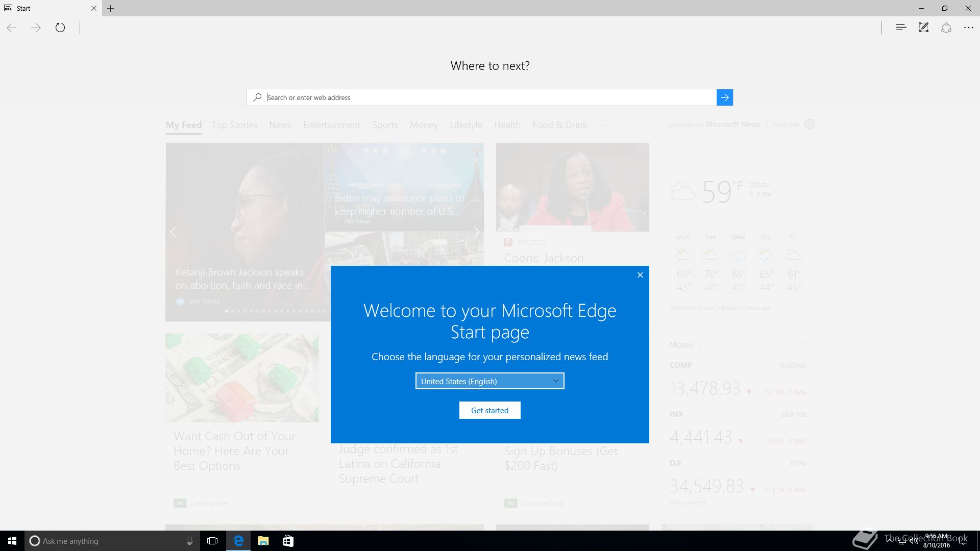Open the Food & Drink tab
The width and height of the screenshot is (980, 551).
pos(560,125)
